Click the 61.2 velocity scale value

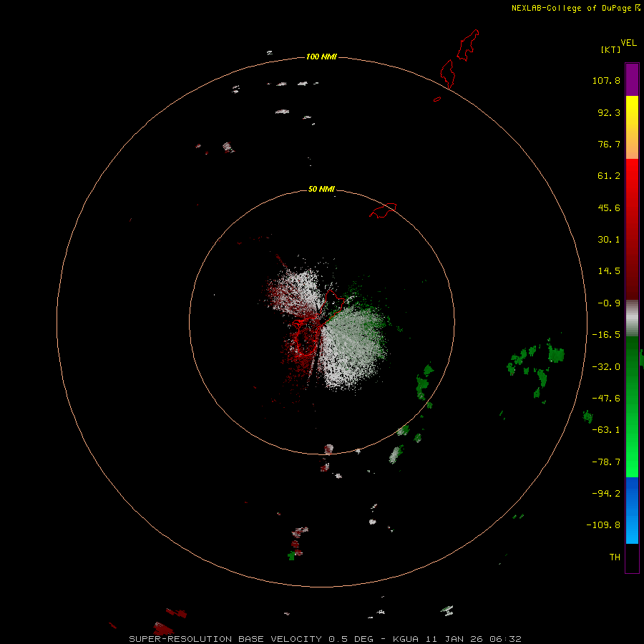click(609, 176)
